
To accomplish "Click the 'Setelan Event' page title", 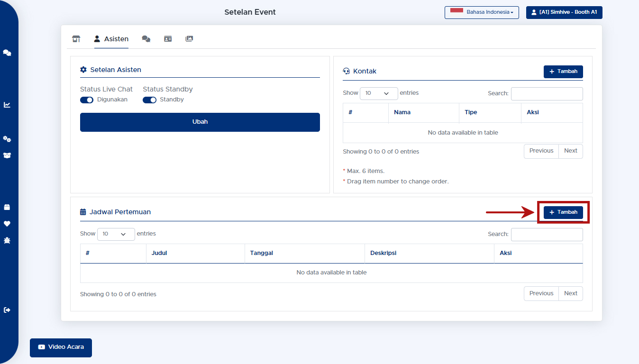I will coord(250,12).
